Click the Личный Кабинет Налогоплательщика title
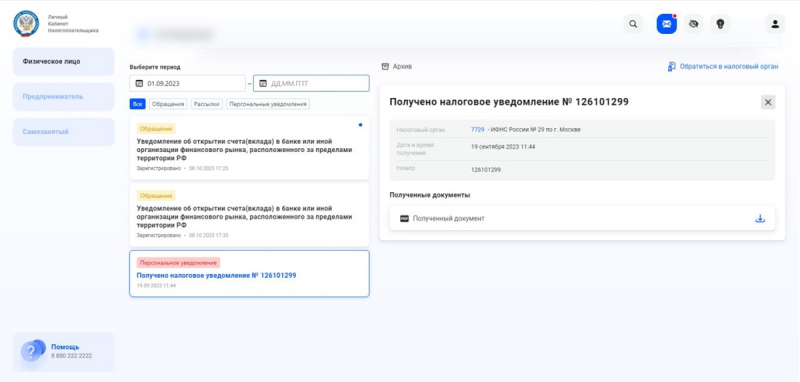 (x=73, y=23)
